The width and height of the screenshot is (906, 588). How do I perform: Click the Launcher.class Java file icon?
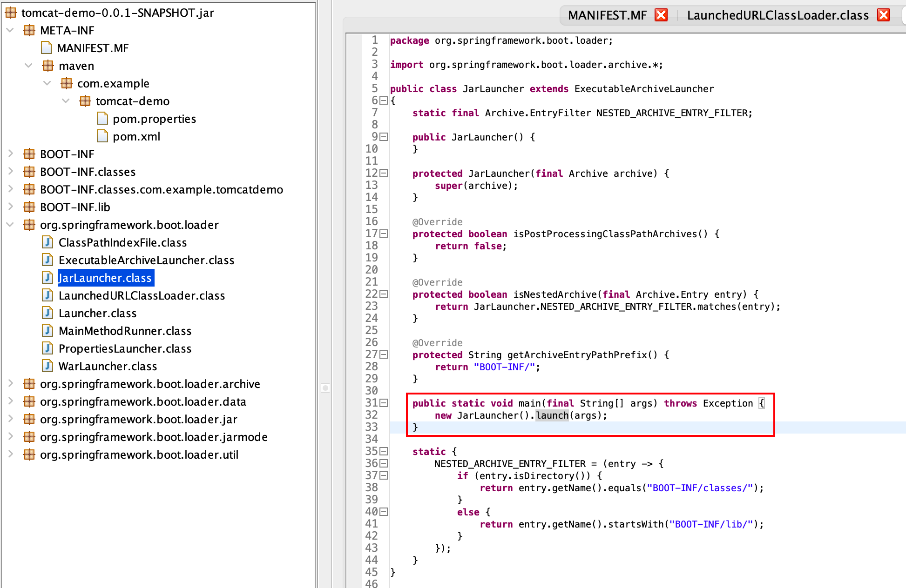point(47,313)
